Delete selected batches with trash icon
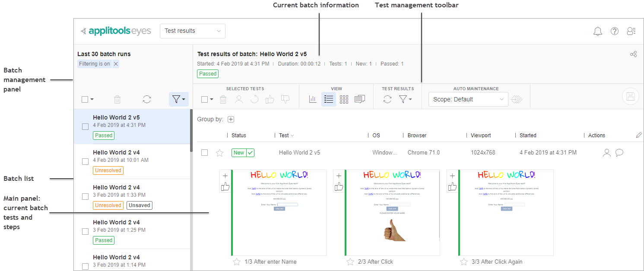The height and width of the screenshot is (271, 644). 117,99
